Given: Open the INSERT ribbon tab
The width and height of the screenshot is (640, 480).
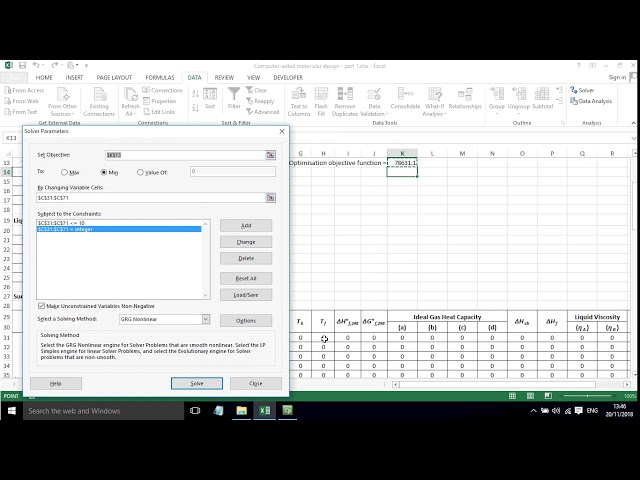Looking at the screenshot, I should pyautogui.click(x=74, y=78).
